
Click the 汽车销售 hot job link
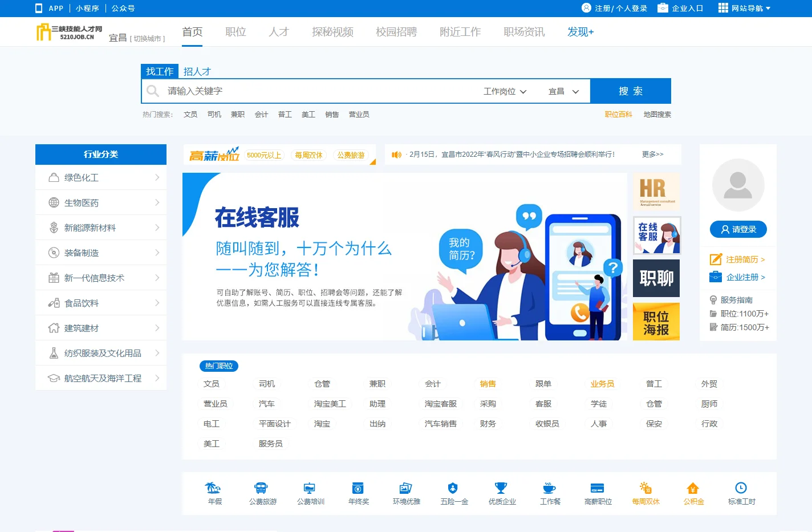click(x=441, y=424)
